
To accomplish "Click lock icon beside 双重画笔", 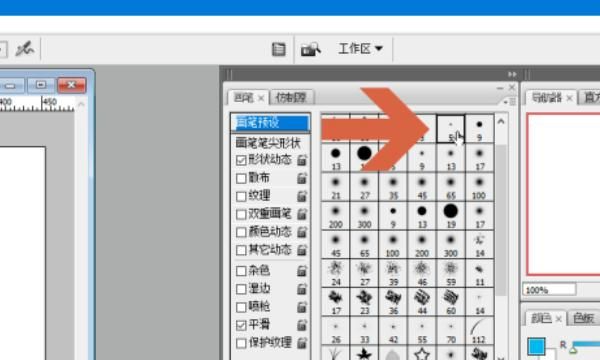I will [302, 214].
